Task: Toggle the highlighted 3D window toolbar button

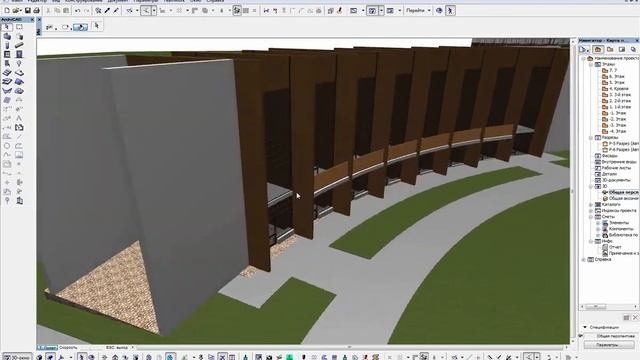Action: pyautogui.click(x=372, y=11)
